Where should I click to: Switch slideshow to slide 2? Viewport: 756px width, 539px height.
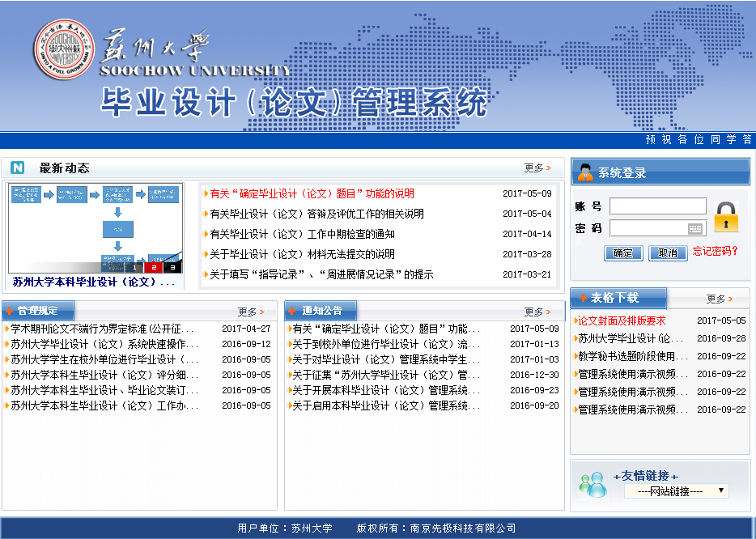pyautogui.click(x=153, y=267)
